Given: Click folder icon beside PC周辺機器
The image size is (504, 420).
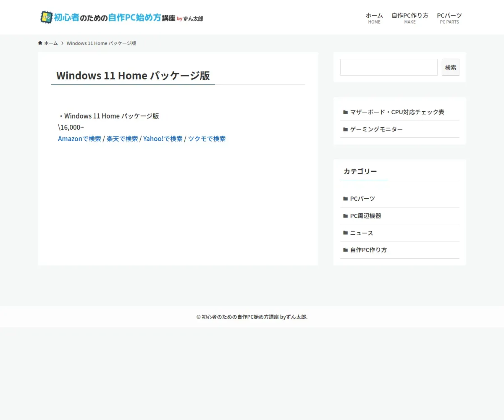Looking at the screenshot, I should (345, 216).
